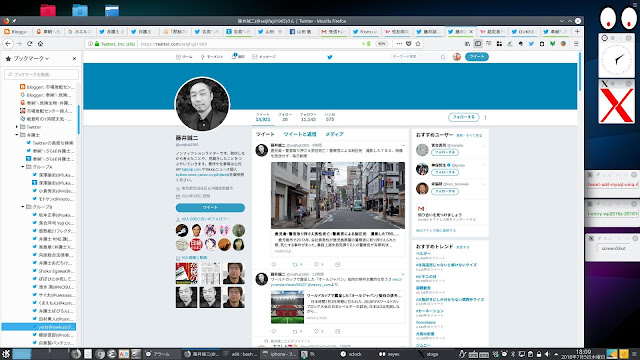Click the taskbar clock showing 18:09
Image resolution: width=640 pixels, height=360 pixels.
583,354
